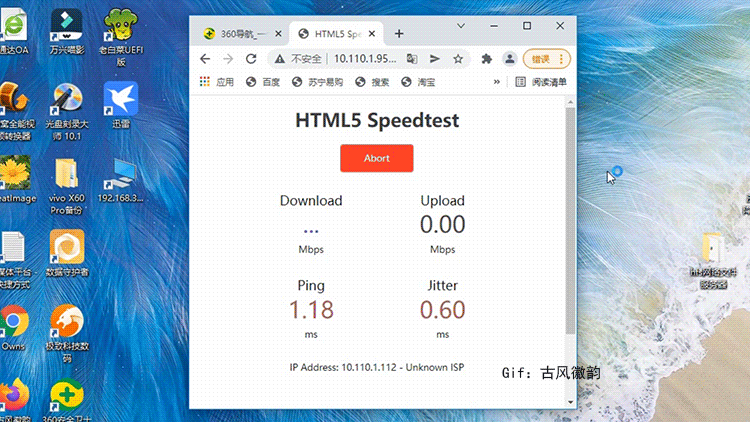Select the hfs网络文件服务器 folder icon
Screen dimensions: 750x422
(713, 261)
